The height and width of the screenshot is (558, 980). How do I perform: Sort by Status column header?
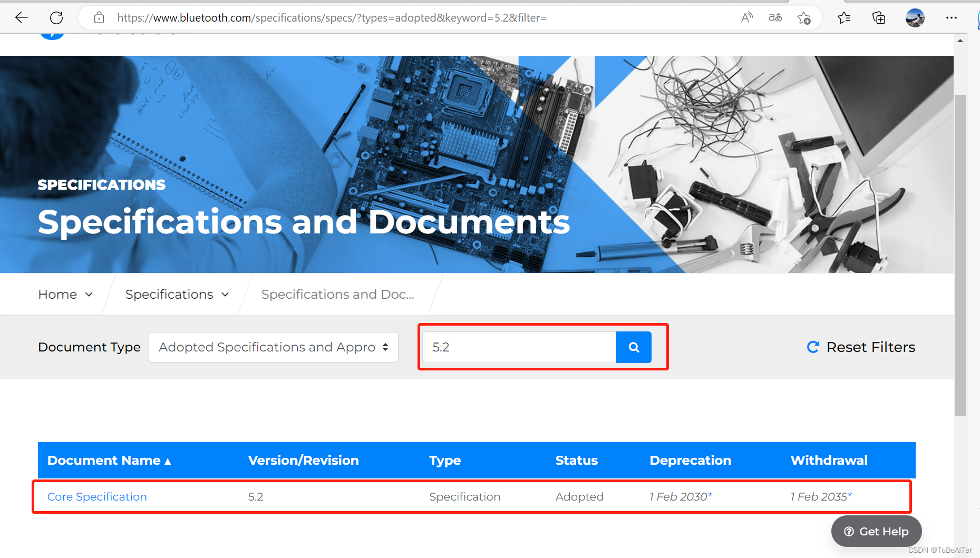click(577, 461)
